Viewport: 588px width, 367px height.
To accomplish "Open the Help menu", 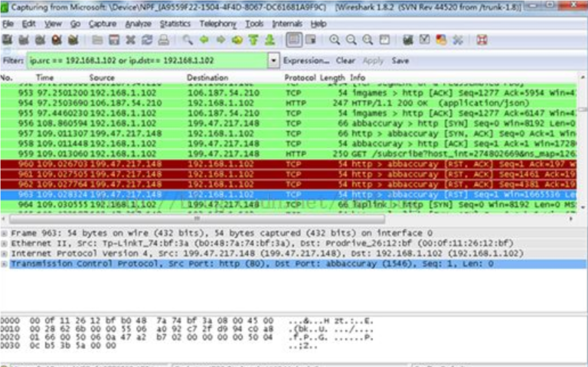I will (318, 24).
